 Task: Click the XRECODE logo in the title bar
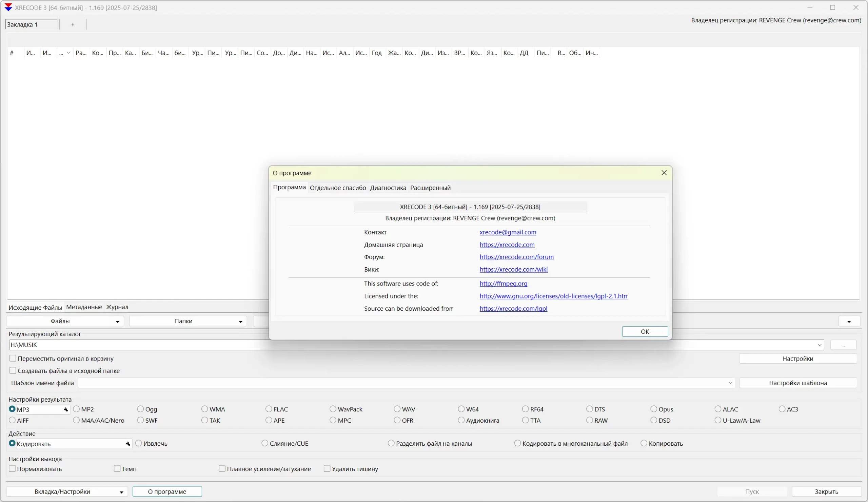coord(8,7)
